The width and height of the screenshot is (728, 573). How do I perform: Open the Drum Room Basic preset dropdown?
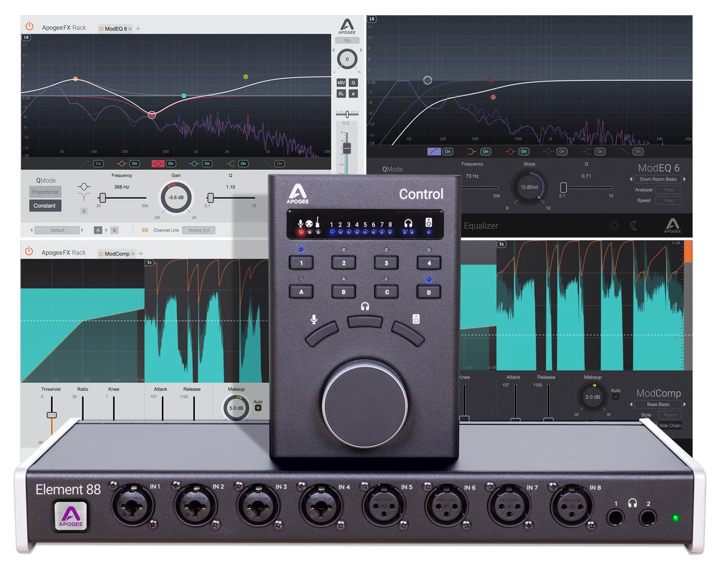click(658, 179)
